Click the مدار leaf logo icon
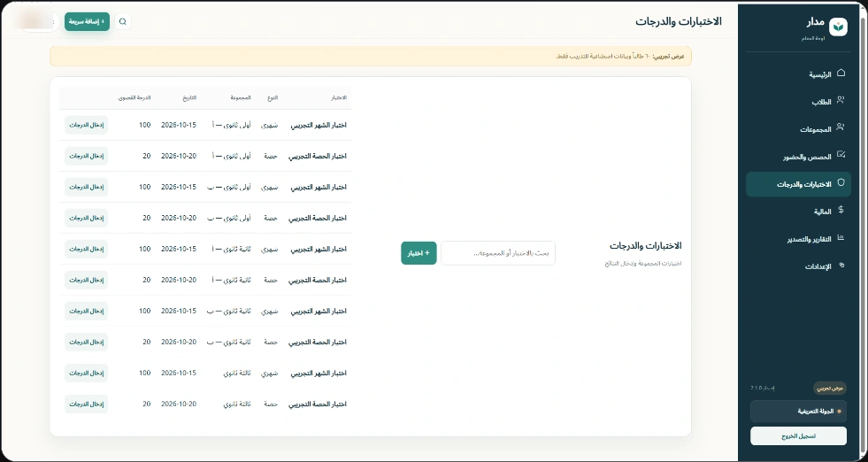 point(838,27)
